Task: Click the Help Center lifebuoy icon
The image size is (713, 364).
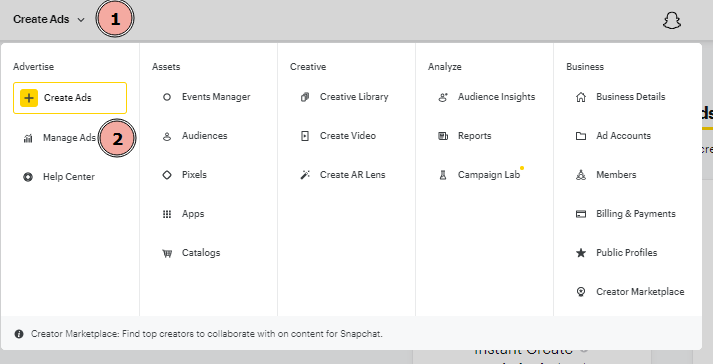Action: point(28,177)
